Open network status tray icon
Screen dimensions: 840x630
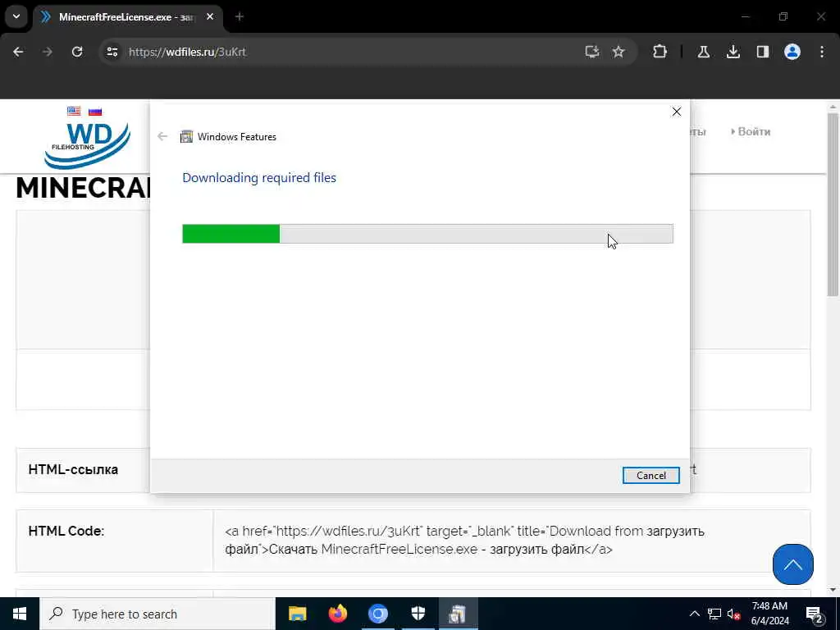714,614
